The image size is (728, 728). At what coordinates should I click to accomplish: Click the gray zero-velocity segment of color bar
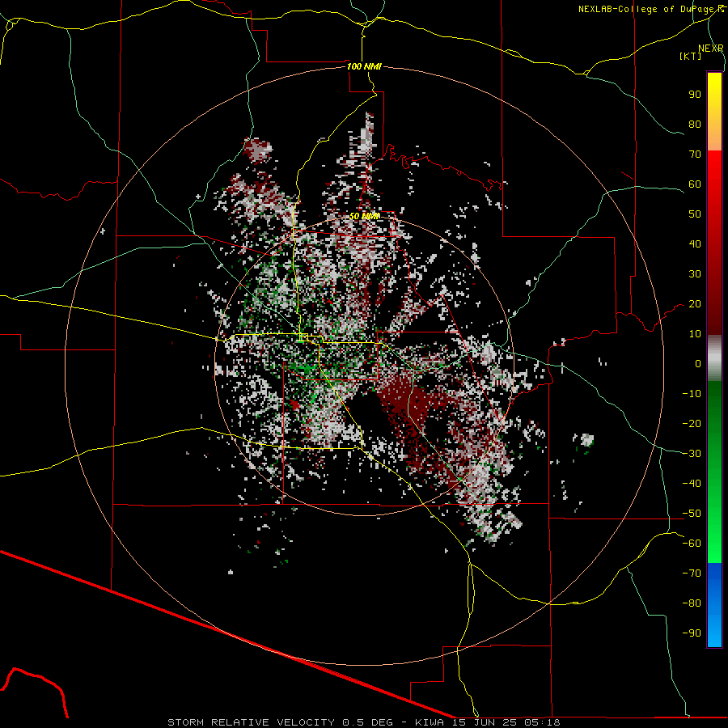pos(714,358)
